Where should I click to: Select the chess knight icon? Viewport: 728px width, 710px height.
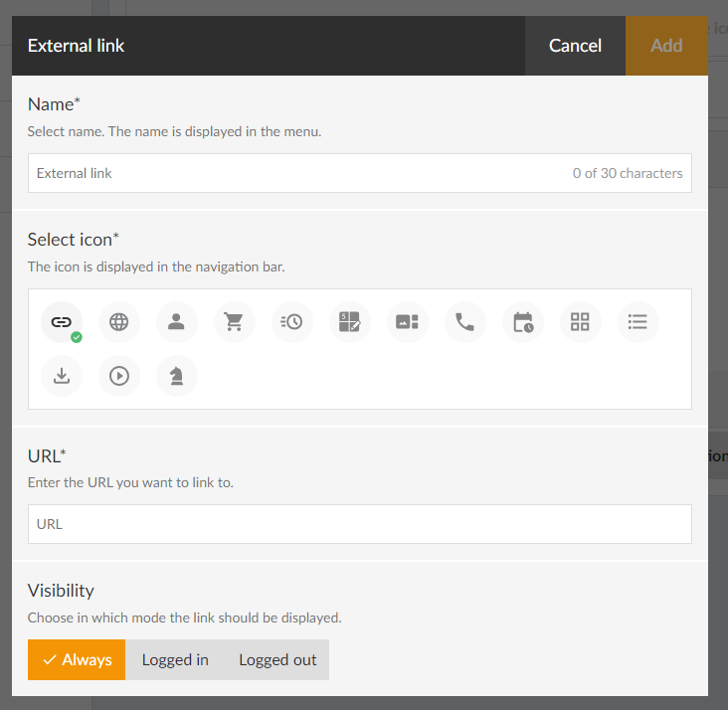177,376
